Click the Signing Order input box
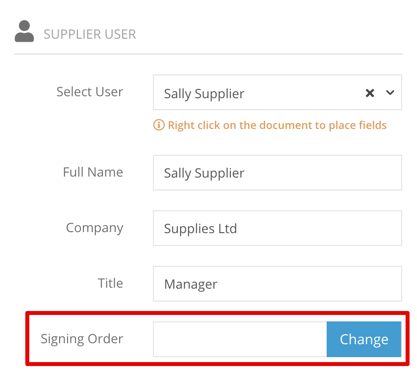 [x=240, y=339]
